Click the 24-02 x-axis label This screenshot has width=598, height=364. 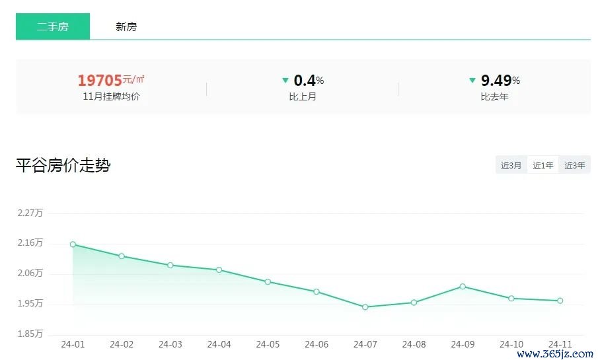(x=122, y=345)
